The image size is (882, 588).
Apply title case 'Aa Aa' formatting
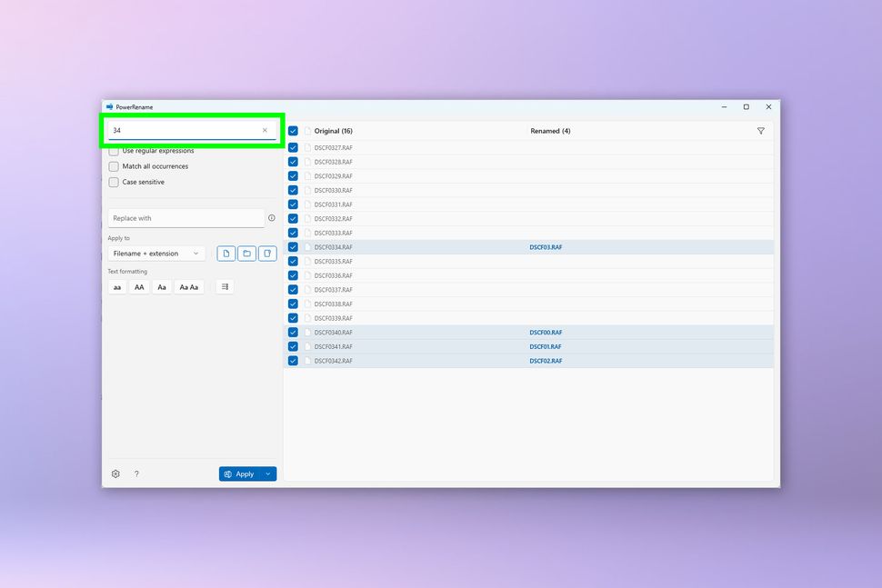(x=188, y=286)
